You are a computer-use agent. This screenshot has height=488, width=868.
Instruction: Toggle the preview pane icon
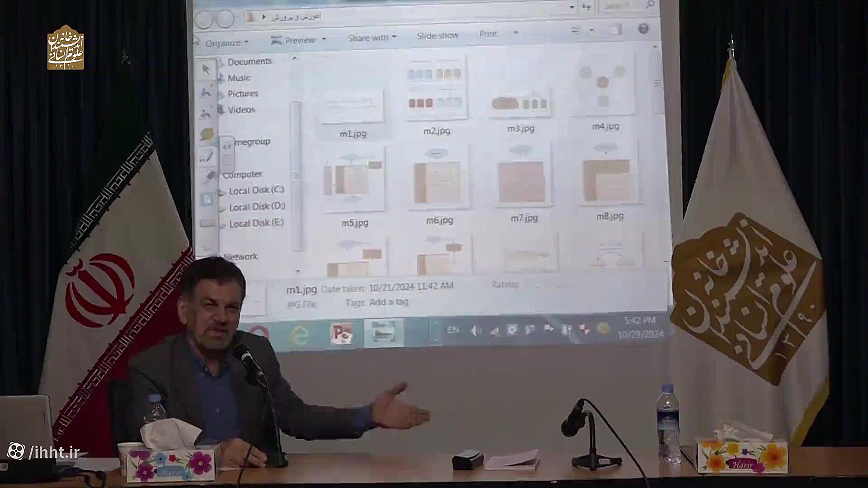pyautogui.click(x=615, y=30)
